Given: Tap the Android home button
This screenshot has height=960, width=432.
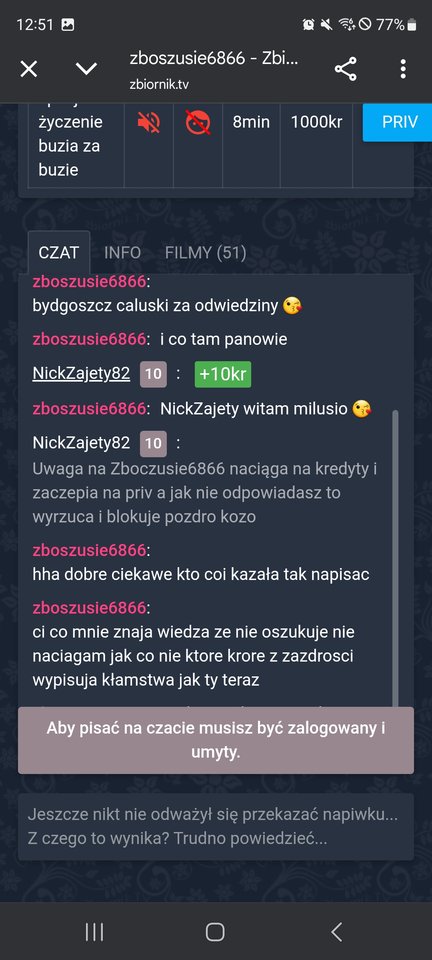Looking at the screenshot, I should coord(215,932).
